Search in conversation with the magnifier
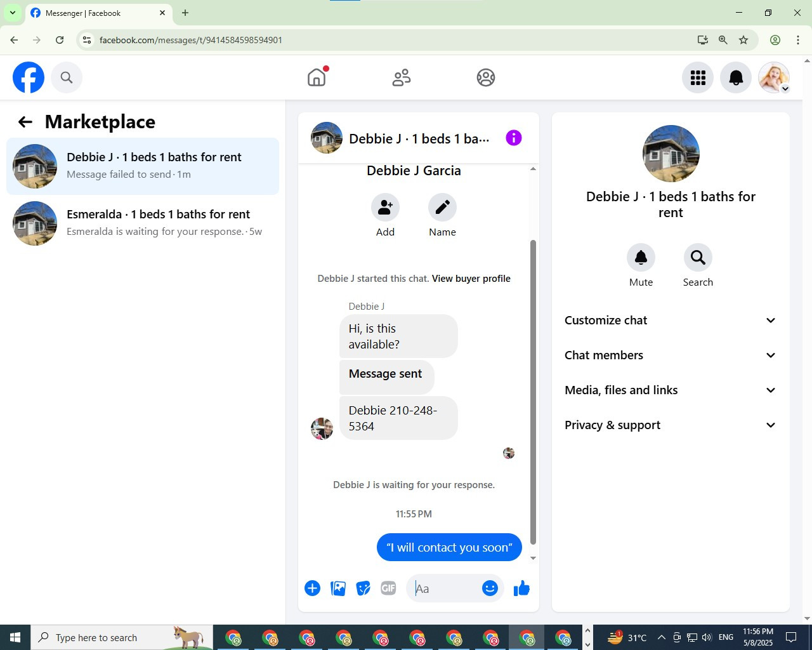812x650 pixels. [x=698, y=257]
